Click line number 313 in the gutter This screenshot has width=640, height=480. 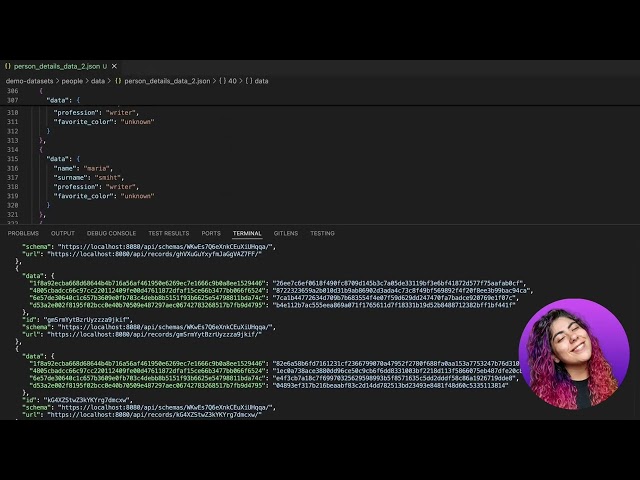pos(13,140)
